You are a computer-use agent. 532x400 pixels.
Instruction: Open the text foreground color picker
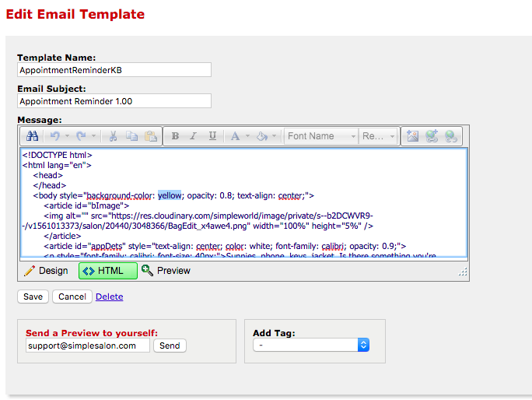235,136
